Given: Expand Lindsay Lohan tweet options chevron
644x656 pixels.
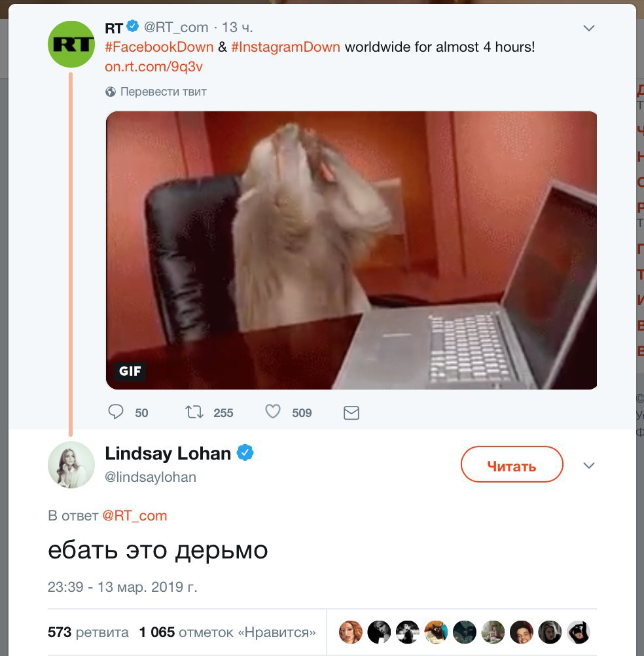Looking at the screenshot, I should 589,465.
